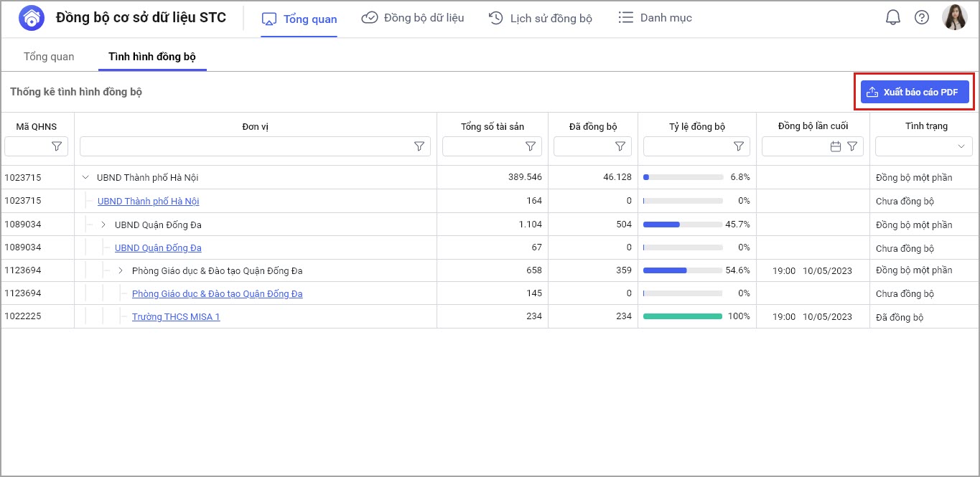The image size is (980, 477).
Task: Collapse the UBND Thành phố Hà Nội row
Action: pyautogui.click(x=86, y=178)
